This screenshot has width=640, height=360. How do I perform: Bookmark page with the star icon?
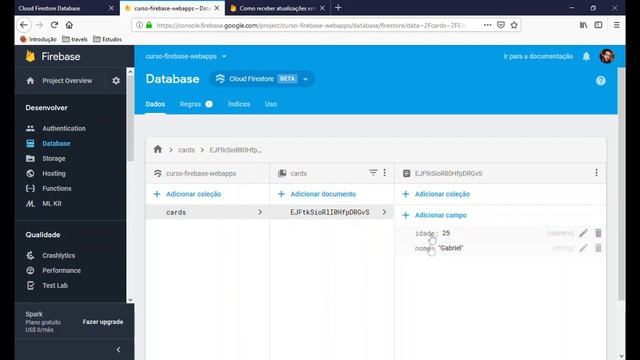coord(514,25)
